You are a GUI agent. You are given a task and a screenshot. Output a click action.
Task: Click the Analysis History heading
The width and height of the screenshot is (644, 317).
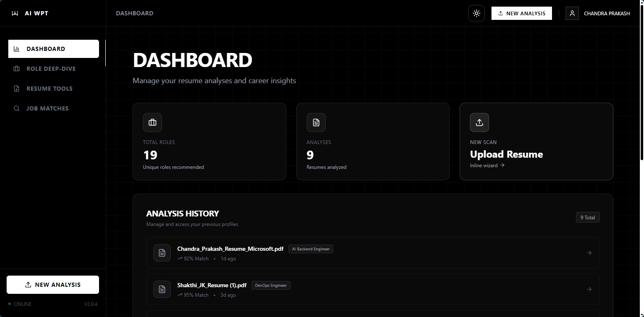pyautogui.click(x=183, y=214)
